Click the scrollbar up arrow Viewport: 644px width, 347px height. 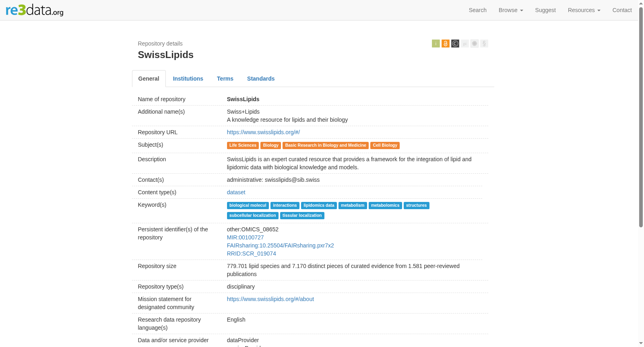click(641, 3)
